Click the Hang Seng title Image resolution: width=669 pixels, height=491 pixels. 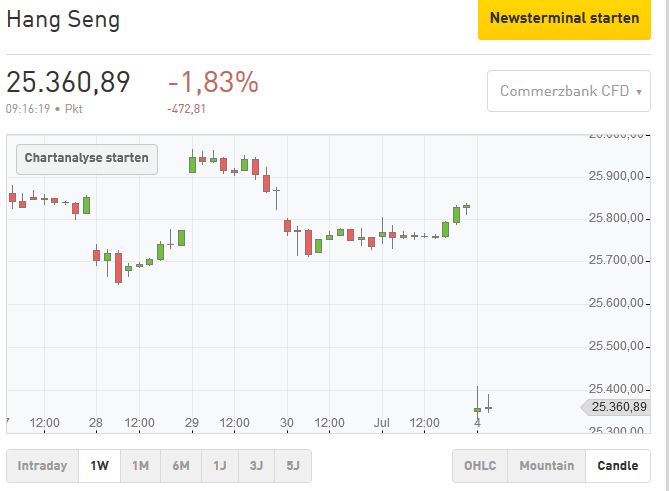pos(63,19)
